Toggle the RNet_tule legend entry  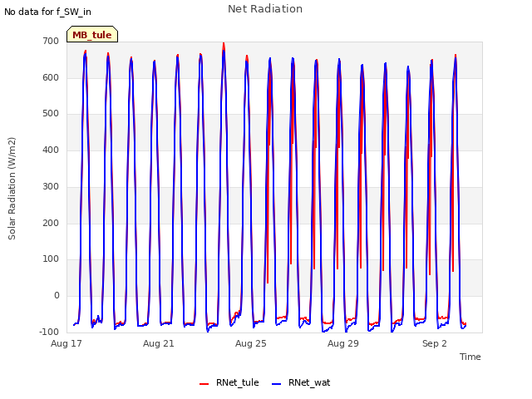[x=229, y=382]
